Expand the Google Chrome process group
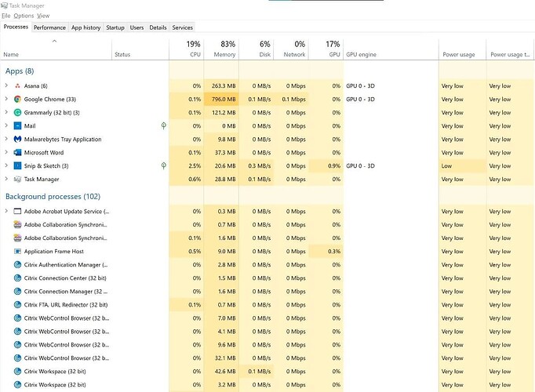 [x=6, y=99]
